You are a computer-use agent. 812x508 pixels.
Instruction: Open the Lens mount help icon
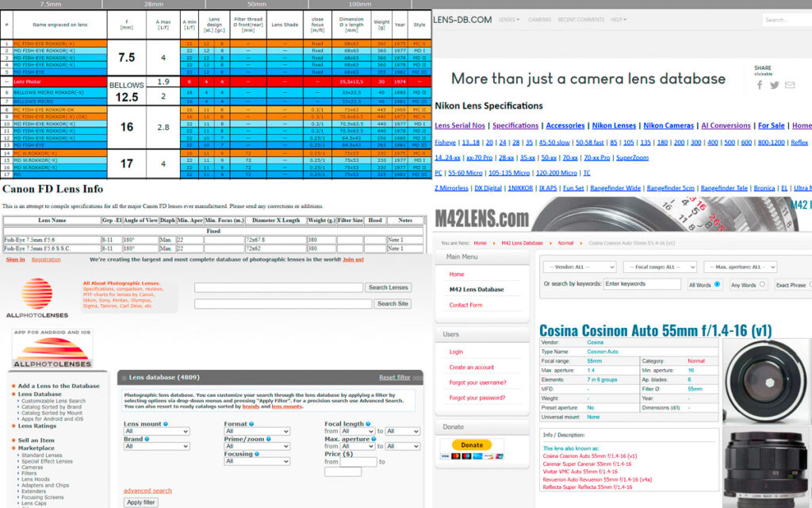point(166,424)
